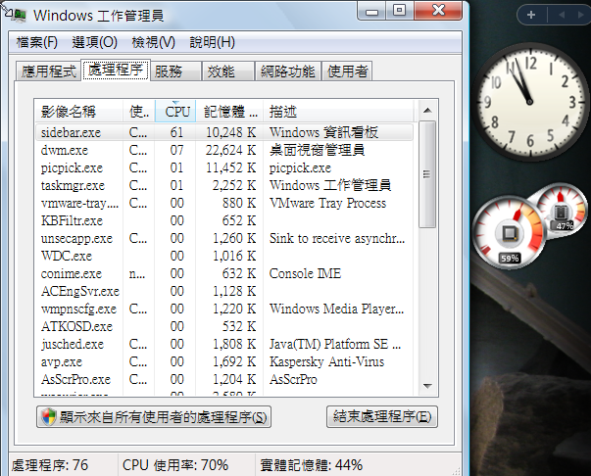Open the 檔案(F) menu
This screenshot has width=591, height=476.
pos(37,42)
